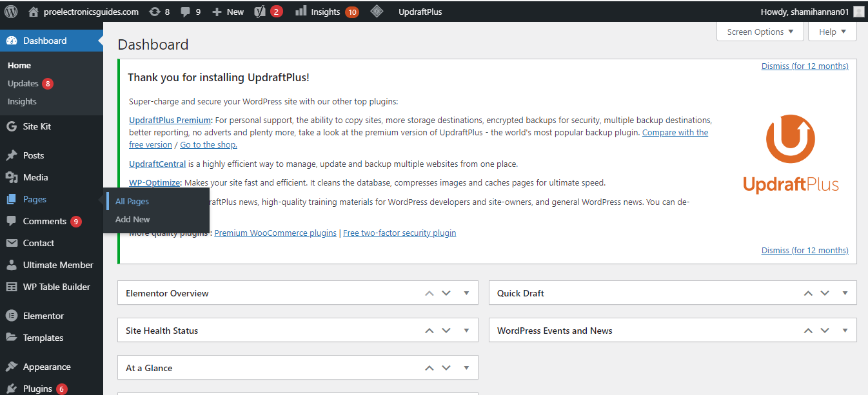The width and height of the screenshot is (868, 395).
Task: Click the WordPress logo in admin bar
Action: click(x=11, y=12)
